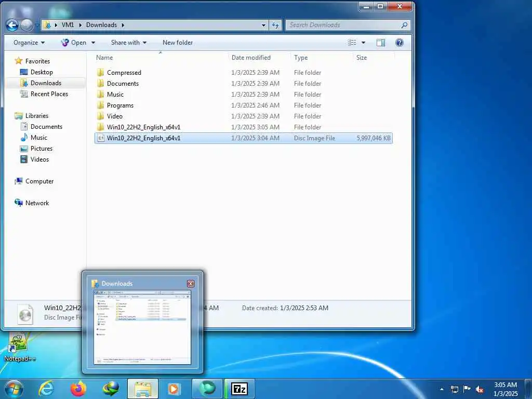532x399 pixels.
Task: Open the 7-Zip taskbar button
Action: point(240,389)
